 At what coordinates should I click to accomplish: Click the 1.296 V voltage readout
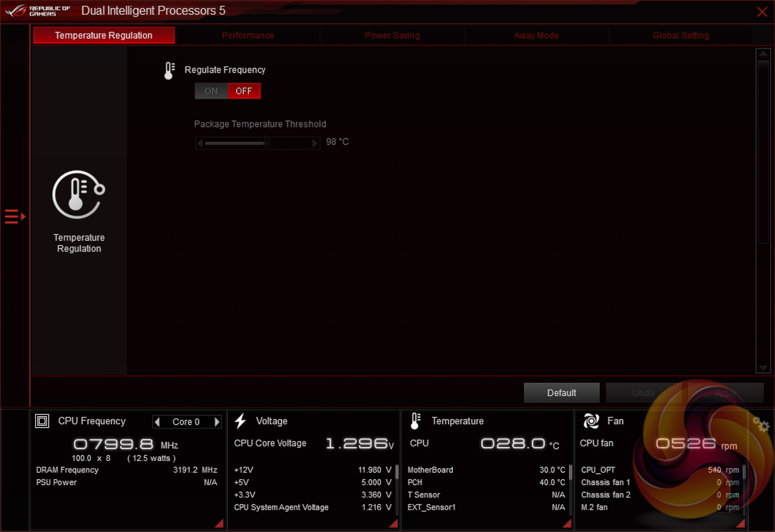pyautogui.click(x=360, y=444)
